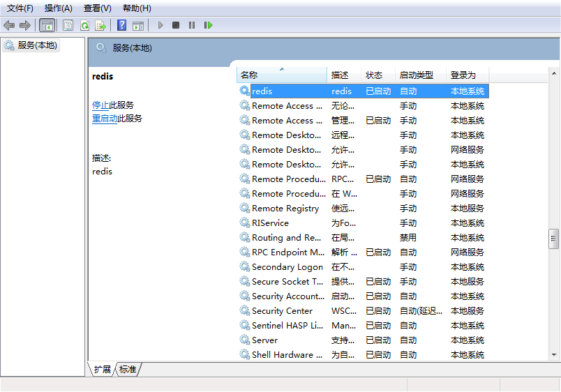This screenshot has width=561, height=392.
Task: Click the Back arrow toolbar icon
Action: tap(9, 25)
